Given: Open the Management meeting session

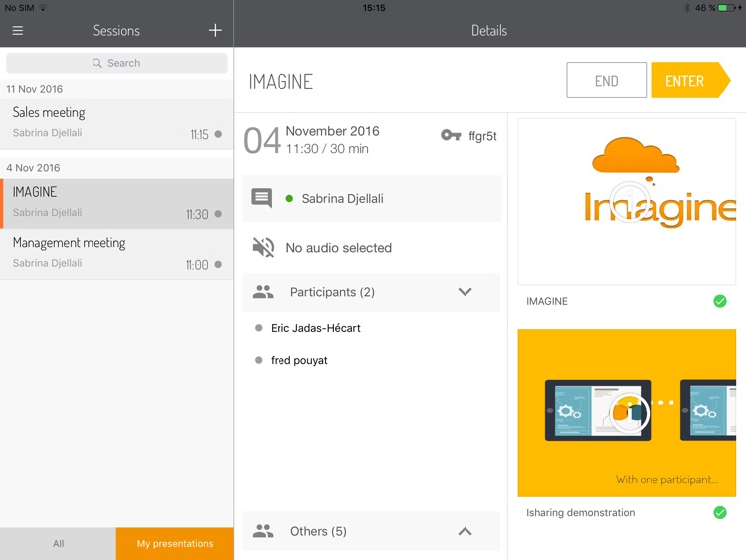Looking at the screenshot, I should (116, 253).
